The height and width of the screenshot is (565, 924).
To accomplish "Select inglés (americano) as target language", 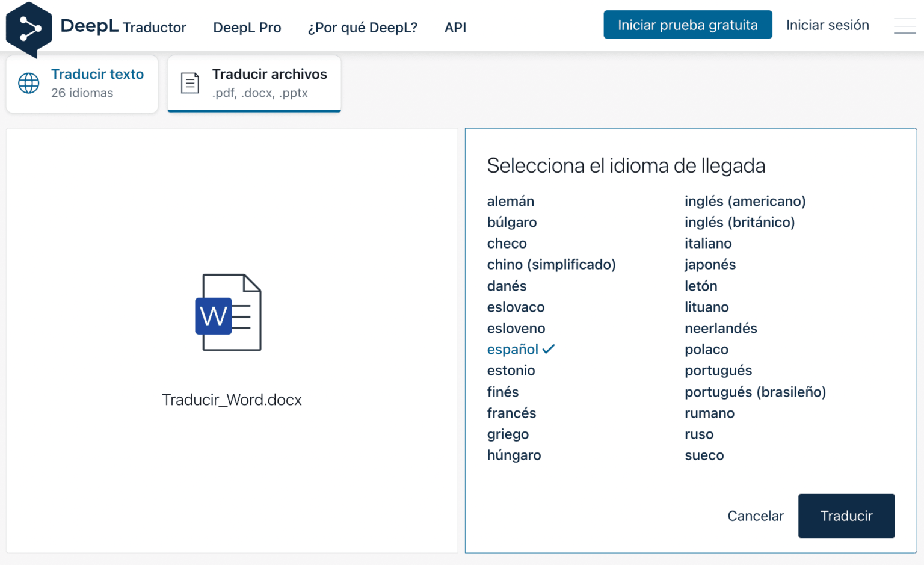I will [745, 201].
